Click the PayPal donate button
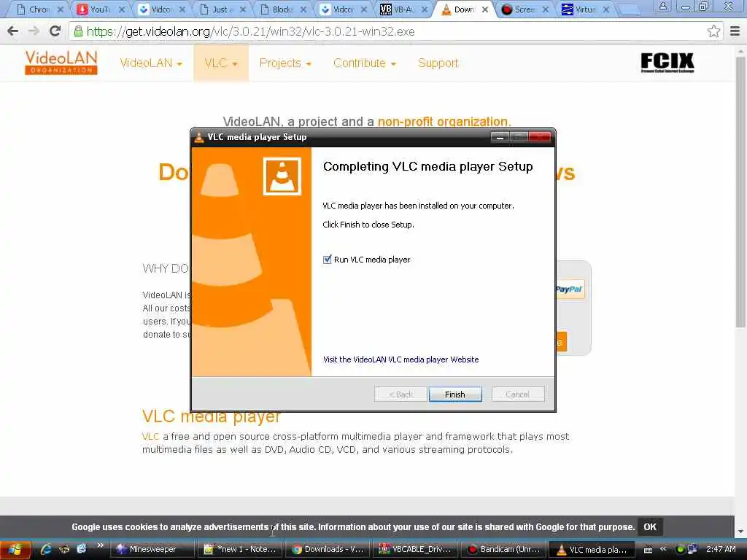Image resolution: width=747 pixels, height=560 pixels. (569, 289)
